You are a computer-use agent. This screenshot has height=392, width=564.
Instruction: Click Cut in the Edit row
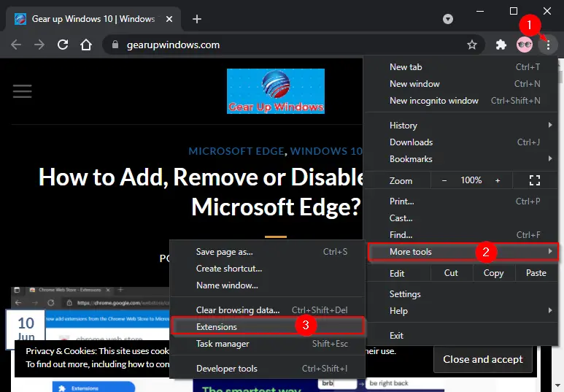[451, 273]
